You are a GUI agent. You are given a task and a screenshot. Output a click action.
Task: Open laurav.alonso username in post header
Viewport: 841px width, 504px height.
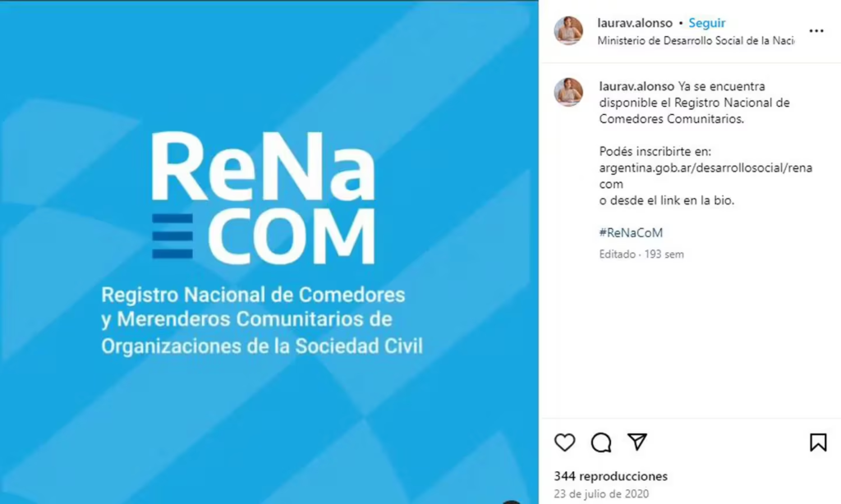pos(635,23)
